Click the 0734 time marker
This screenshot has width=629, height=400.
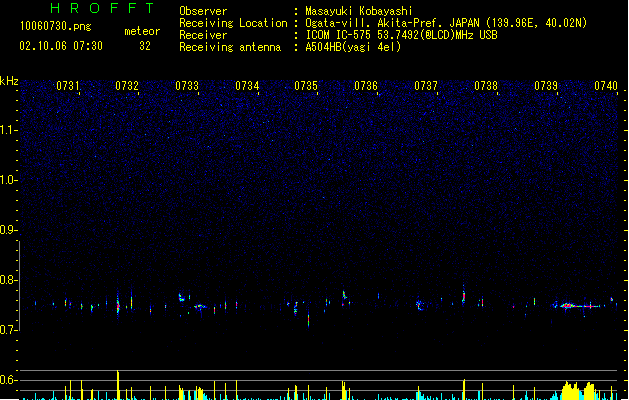247,86
